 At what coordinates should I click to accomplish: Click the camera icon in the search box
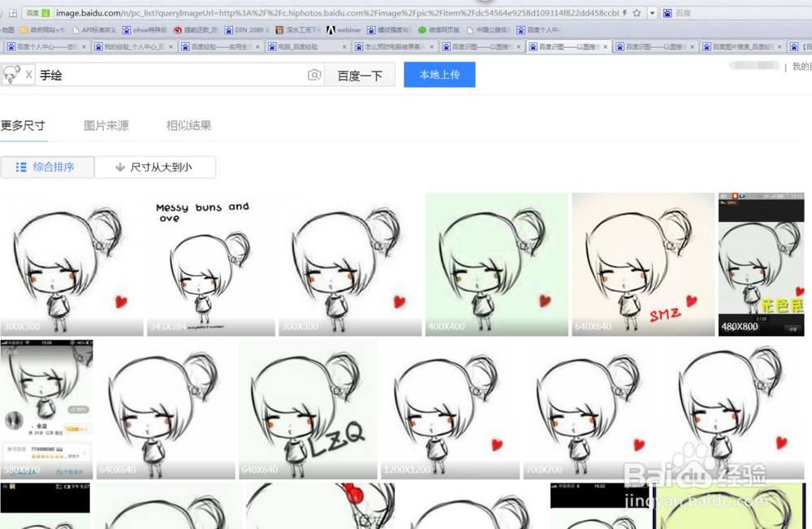coord(314,75)
